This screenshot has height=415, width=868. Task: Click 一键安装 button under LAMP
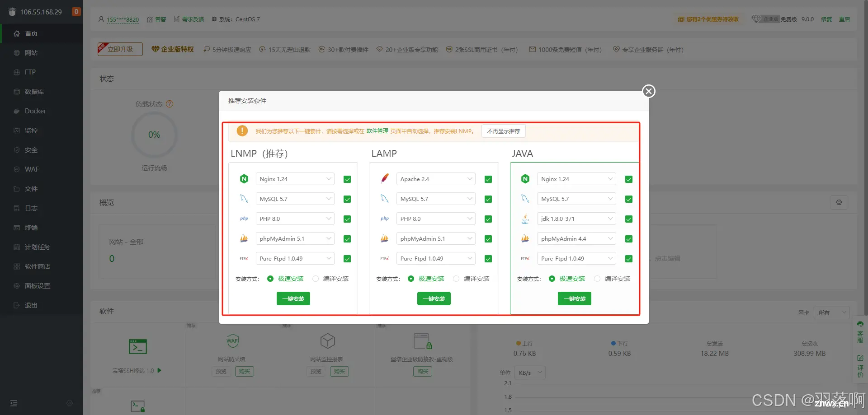(434, 298)
